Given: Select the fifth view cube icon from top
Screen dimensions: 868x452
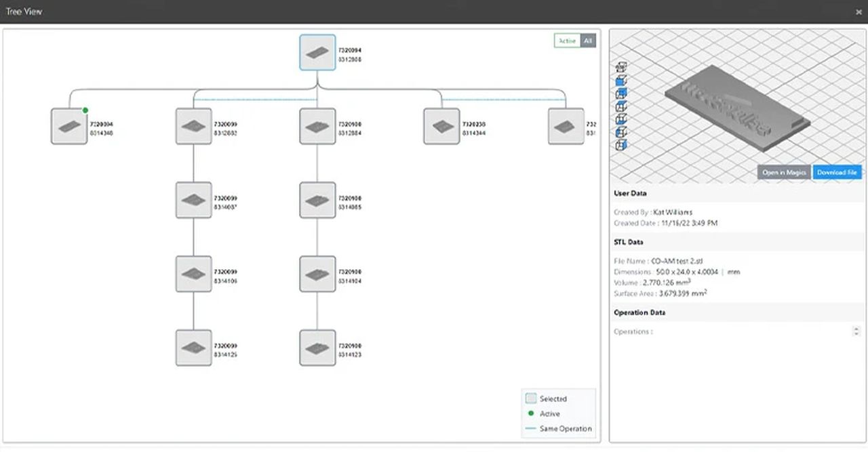Looking at the screenshot, I should click(621, 119).
